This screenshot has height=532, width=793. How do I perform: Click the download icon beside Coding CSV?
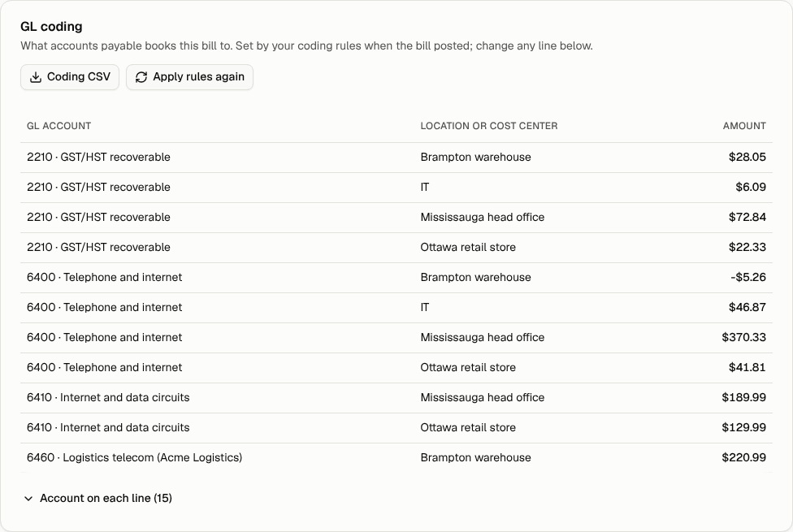(x=36, y=77)
